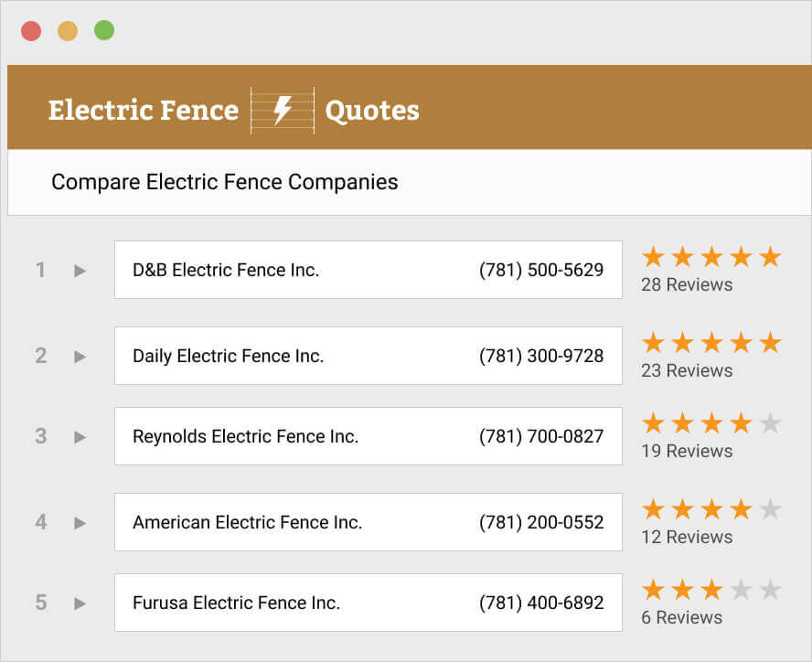This screenshot has width=812, height=662.
Task: Select the fourth star for American Electric Fence
Action: pos(739,509)
